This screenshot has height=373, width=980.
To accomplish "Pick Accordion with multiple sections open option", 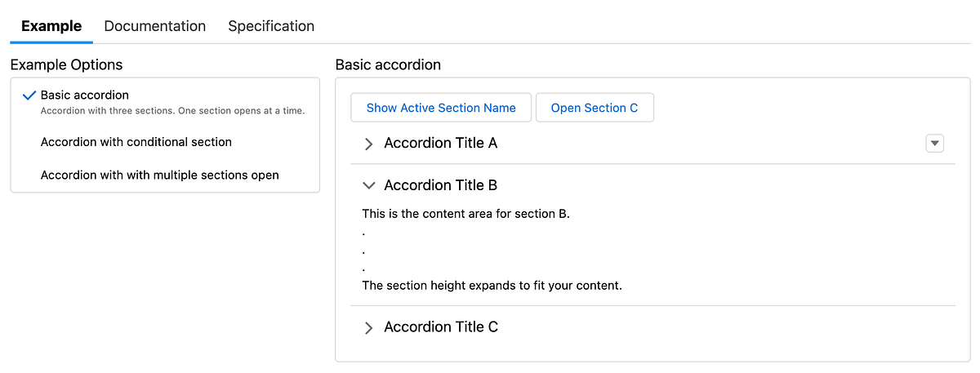I will click(x=160, y=175).
